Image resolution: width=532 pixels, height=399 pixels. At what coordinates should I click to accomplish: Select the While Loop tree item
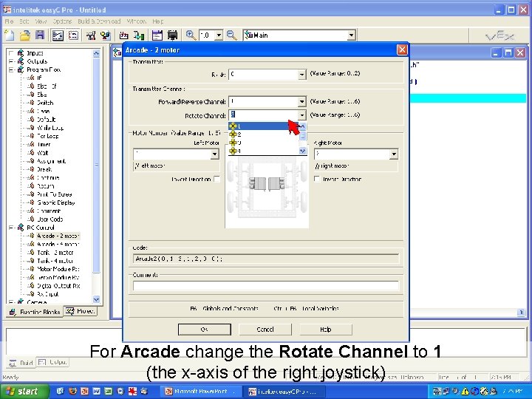click(x=50, y=128)
